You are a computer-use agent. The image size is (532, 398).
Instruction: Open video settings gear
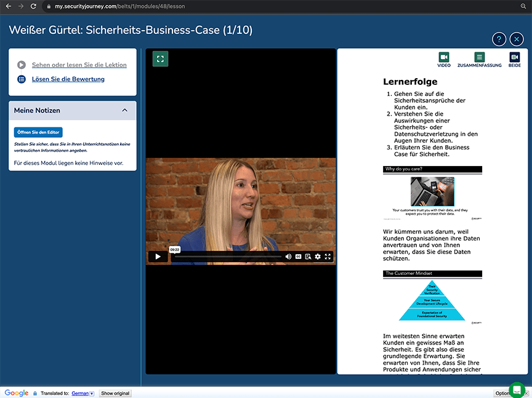(x=318, y=257)
